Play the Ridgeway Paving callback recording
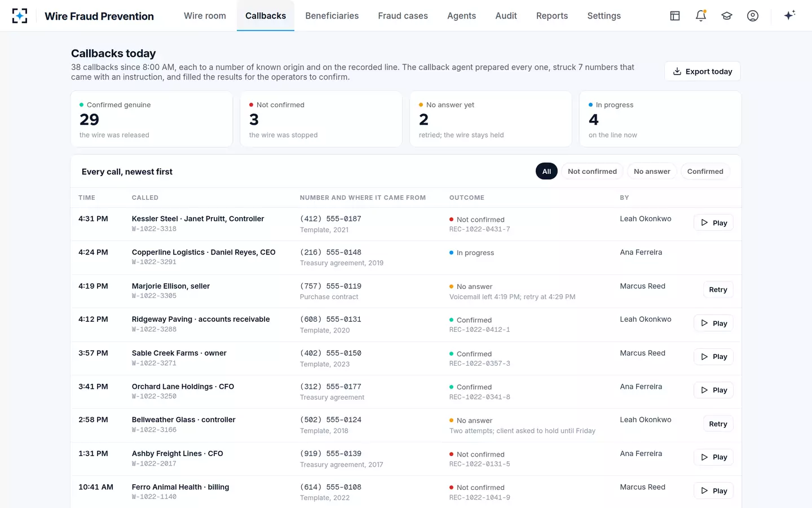 click(713, 323)
